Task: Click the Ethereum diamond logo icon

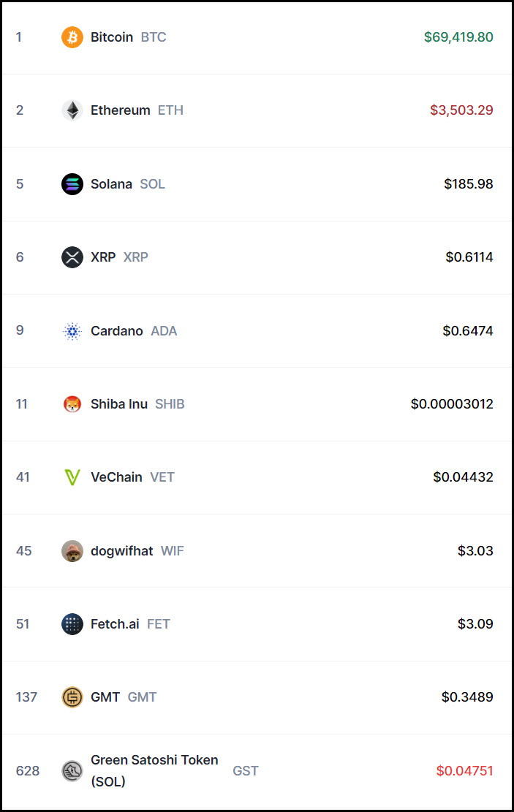Action: pos(72,110)
